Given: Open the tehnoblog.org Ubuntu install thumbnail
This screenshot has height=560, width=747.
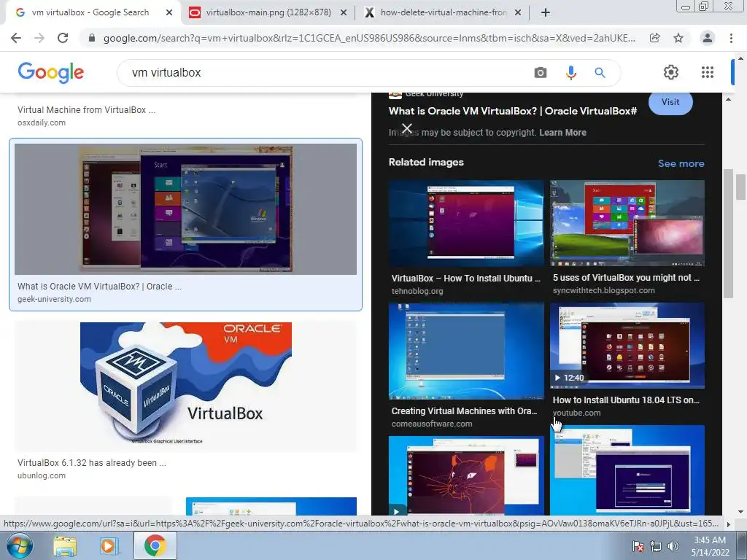Looking at the screenshot, I should pyautogui.click(x=466, y=223).
